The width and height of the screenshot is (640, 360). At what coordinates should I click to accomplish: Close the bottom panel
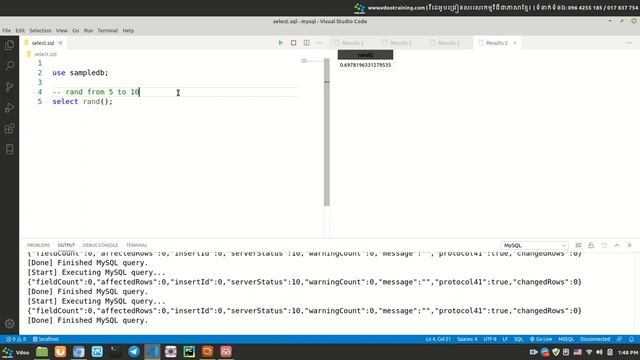click(630, 245)
